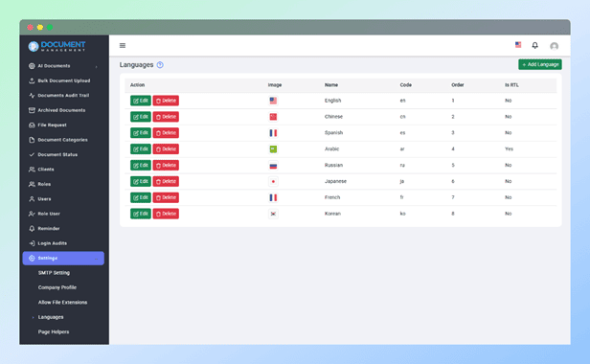Screen dimensions: 590x364
Task: Edit the Chinese language
Action: point(141,117)
